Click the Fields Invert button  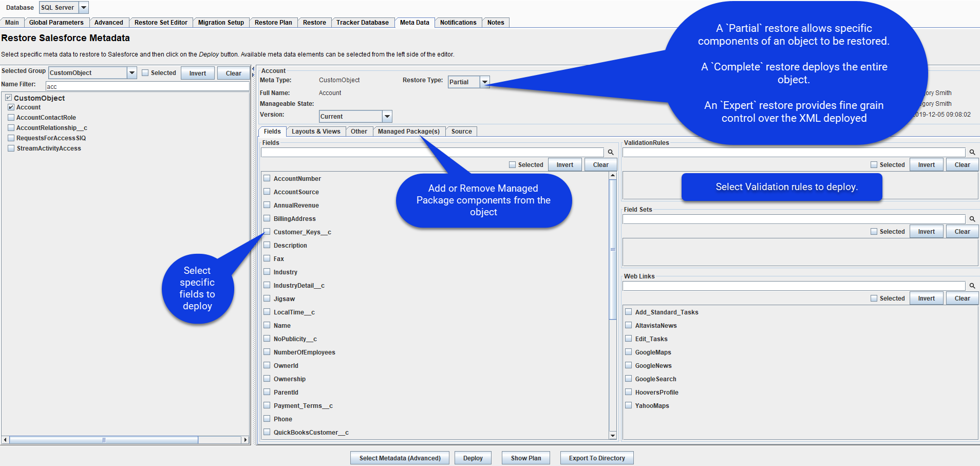[565, 165]
